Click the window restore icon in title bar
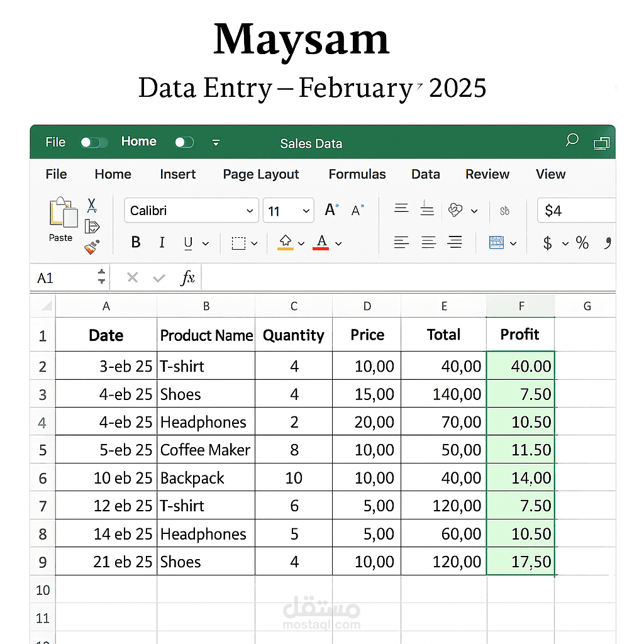Viewport: 644px width, 644px height. [602, 143]
